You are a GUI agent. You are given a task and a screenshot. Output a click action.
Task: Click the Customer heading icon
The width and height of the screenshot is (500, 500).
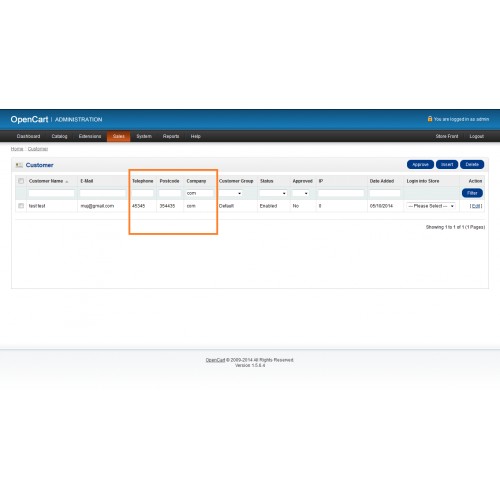coord(19,165)
